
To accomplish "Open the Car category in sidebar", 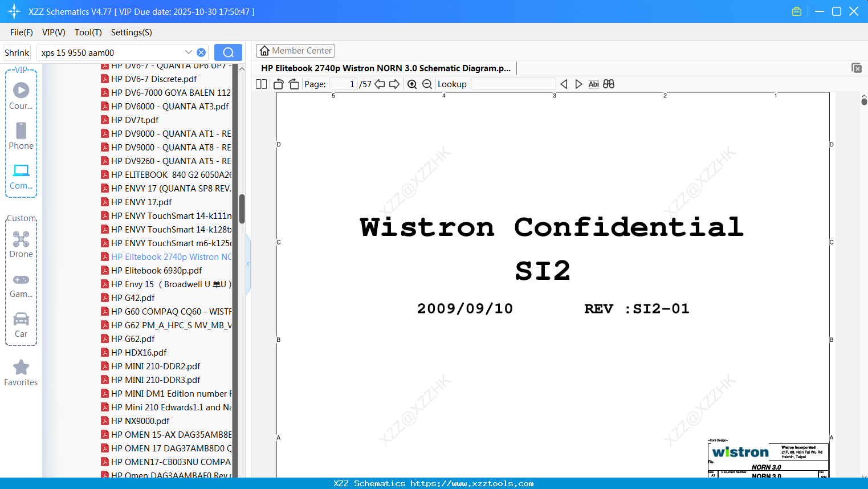I will click(x=21, y=325).
